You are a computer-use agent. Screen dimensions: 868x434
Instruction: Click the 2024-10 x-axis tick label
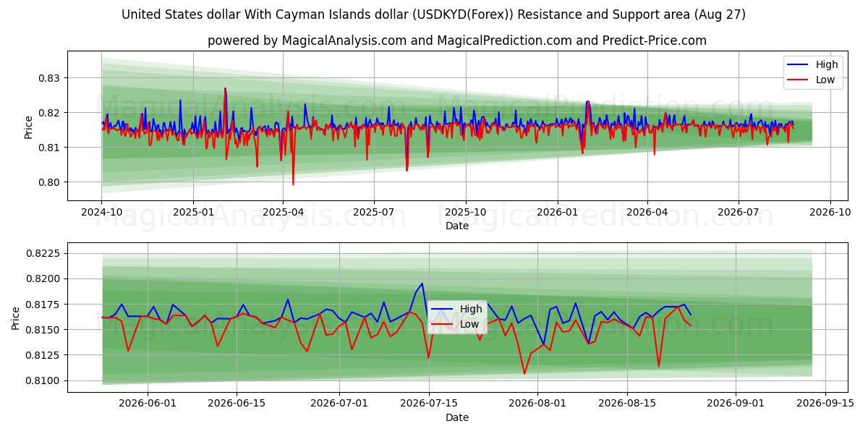point(101,213)
